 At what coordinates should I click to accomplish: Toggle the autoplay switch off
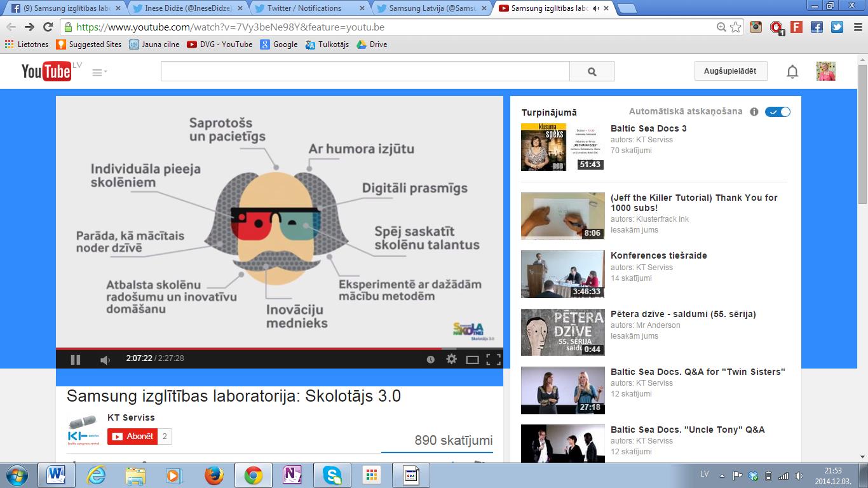point(778,112)
